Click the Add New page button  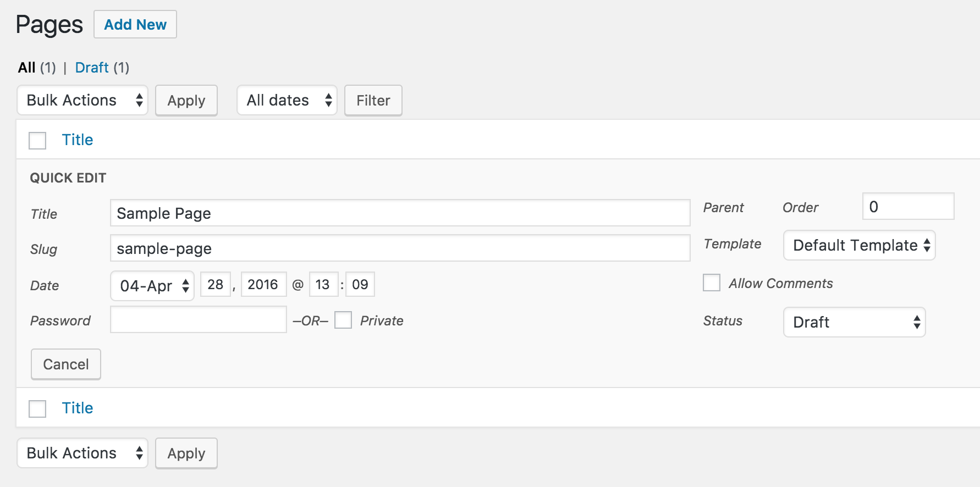click(135, 24)
